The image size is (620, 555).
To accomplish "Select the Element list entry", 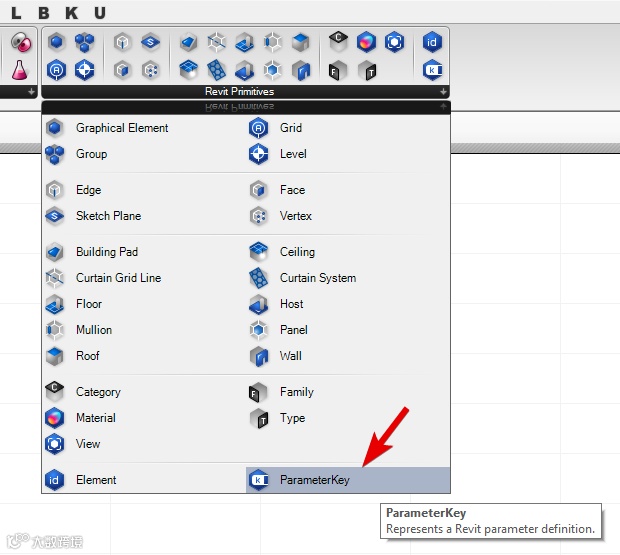I will 144,480.
